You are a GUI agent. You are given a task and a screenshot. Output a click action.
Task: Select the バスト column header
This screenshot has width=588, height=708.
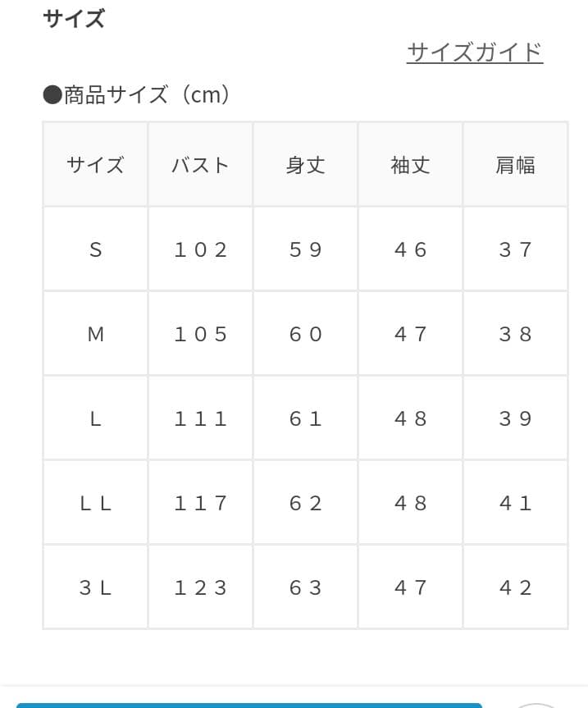pos(200,165)
